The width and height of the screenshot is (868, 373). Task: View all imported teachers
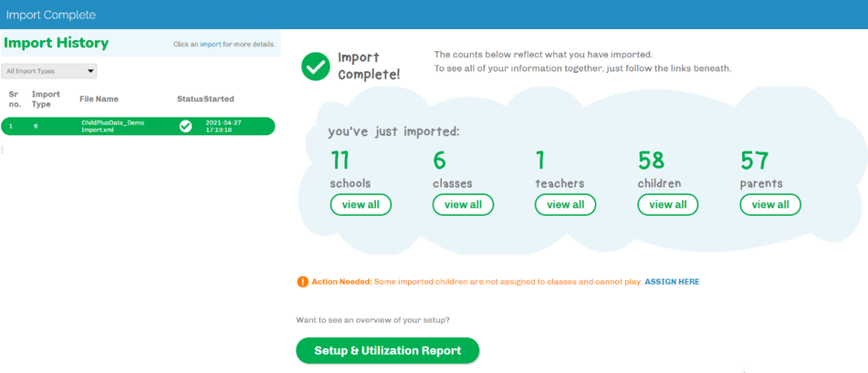tap(565, 205)
